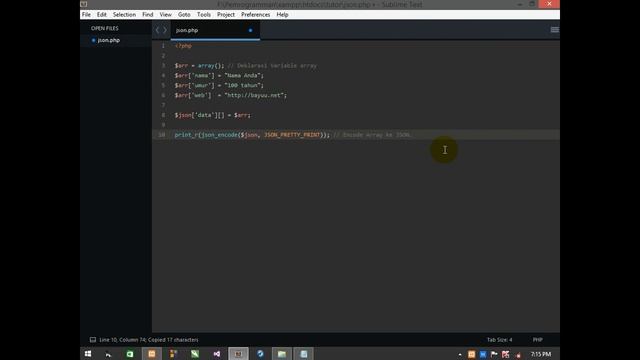Show hidden system tray icons arrow

click(460, 354)
